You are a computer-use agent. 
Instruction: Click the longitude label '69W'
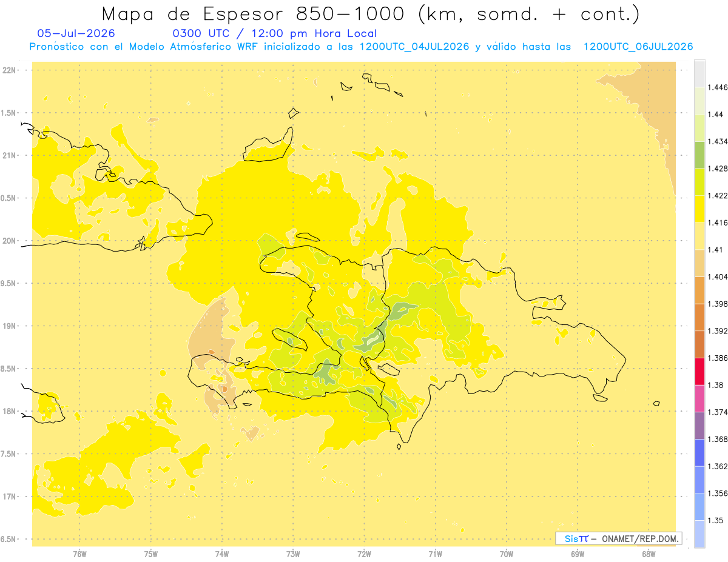578,554
